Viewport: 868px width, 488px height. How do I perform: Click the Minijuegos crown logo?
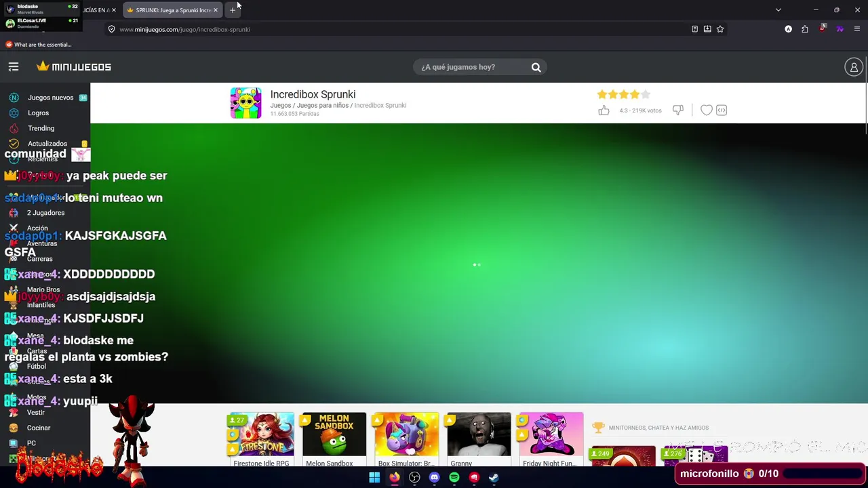pyautogui.click(x=74, y=66)
